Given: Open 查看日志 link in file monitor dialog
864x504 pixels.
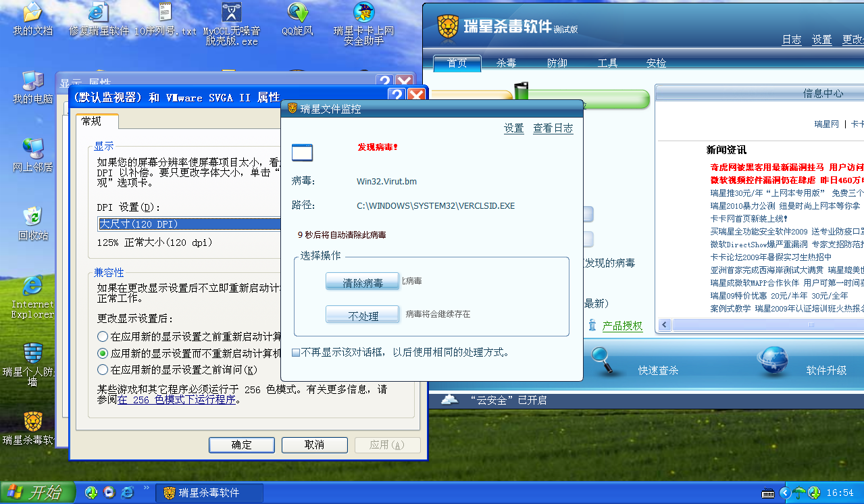Looking at the screenshot, I should tap(553, 128).
